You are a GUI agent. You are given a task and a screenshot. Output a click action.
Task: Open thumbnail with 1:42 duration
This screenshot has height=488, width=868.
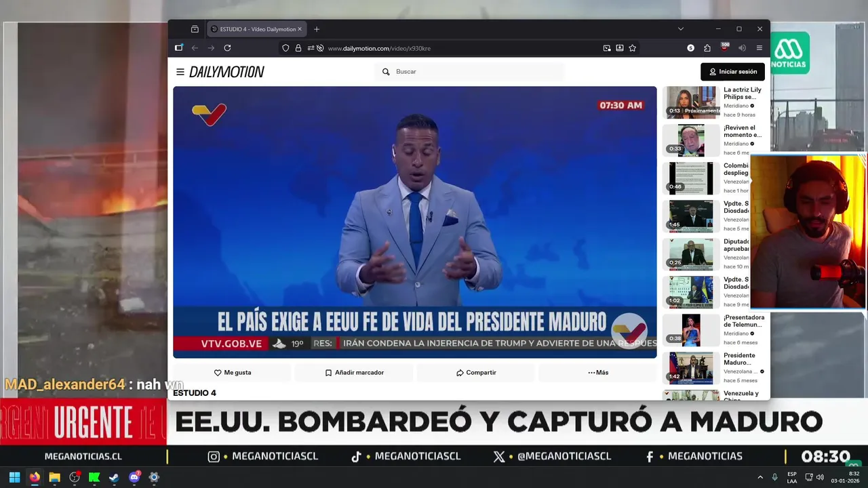coord(691,368)
